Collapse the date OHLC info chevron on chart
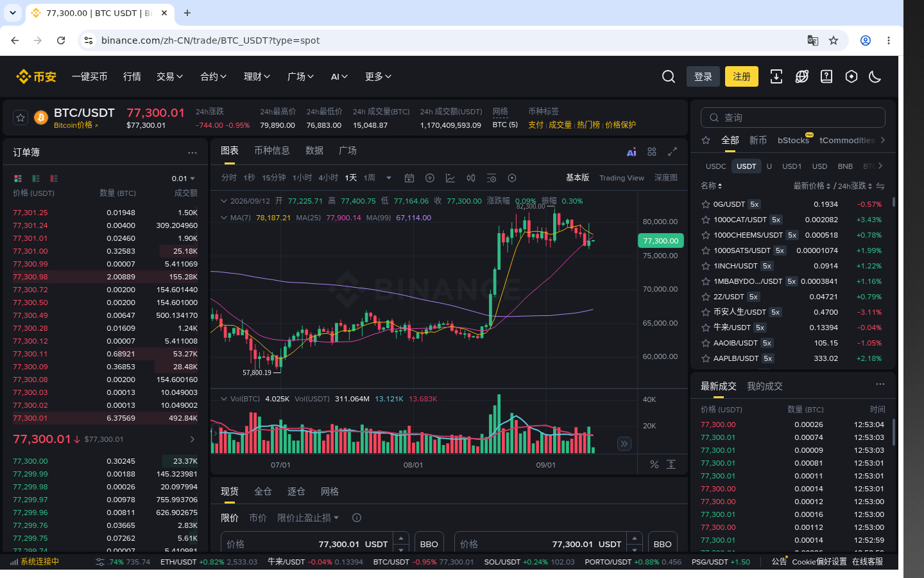 point(224,201)
